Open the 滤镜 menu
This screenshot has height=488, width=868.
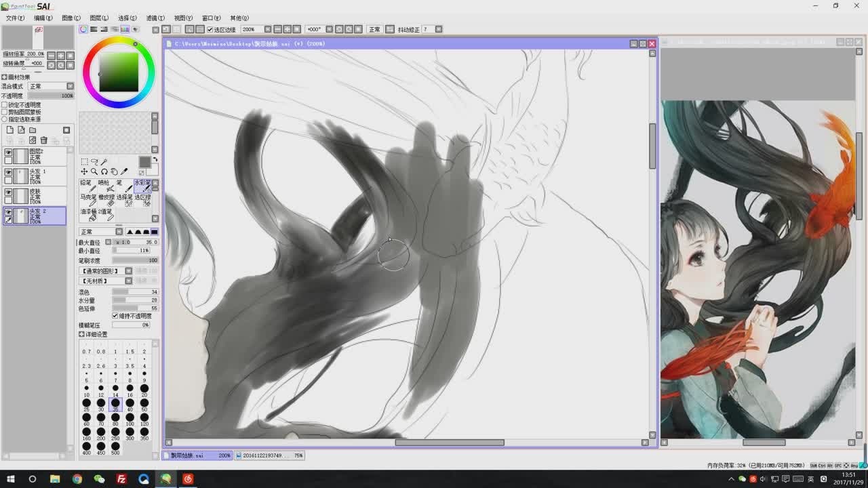coord(155,18)
